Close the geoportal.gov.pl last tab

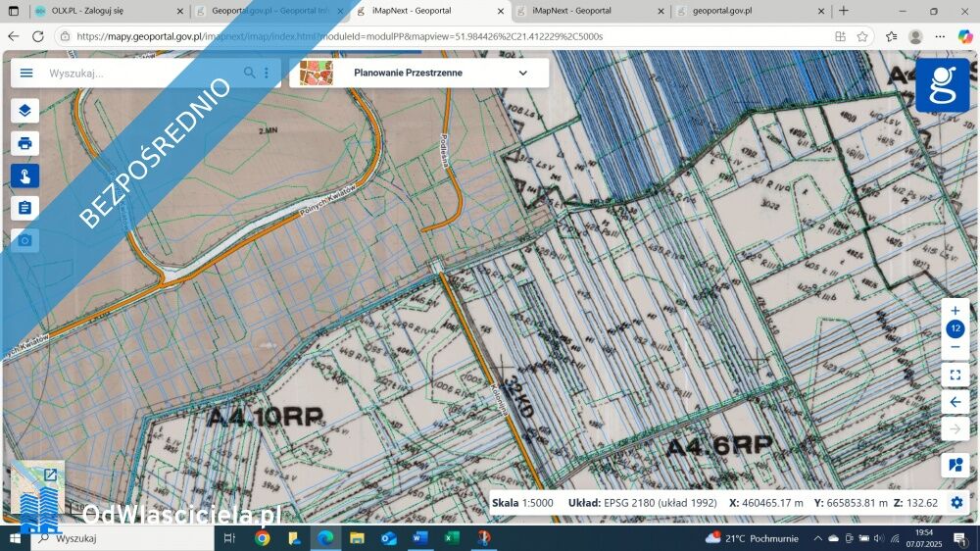coord(821,11)
